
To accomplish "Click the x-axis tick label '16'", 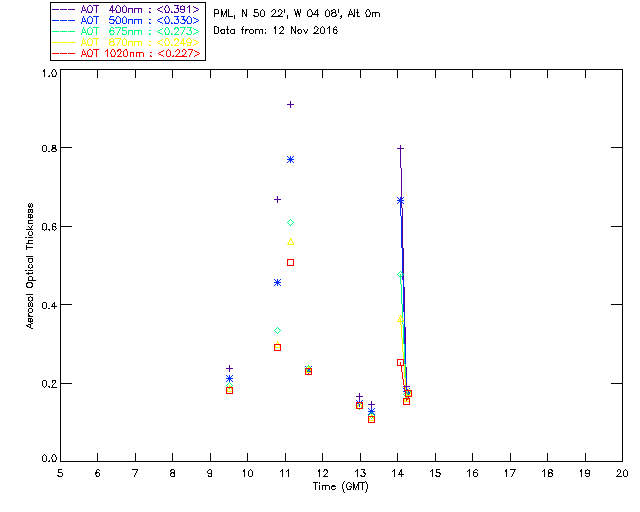I will [x=473, y=473].
